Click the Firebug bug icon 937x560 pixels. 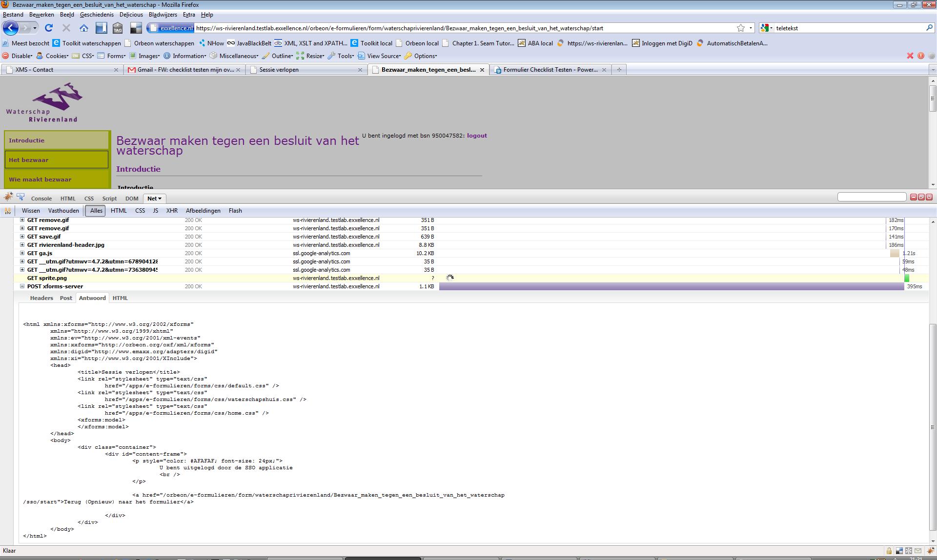(8, 197)
